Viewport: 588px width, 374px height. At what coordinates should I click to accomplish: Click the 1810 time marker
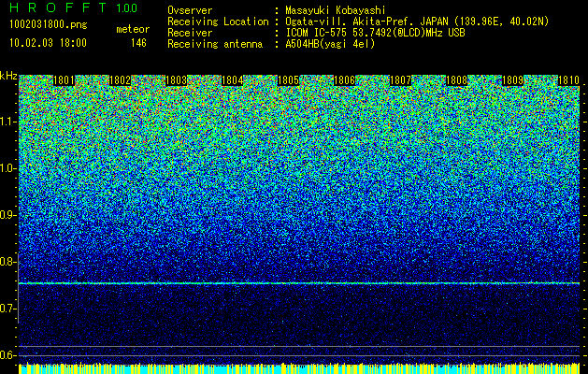pos(569,80)
